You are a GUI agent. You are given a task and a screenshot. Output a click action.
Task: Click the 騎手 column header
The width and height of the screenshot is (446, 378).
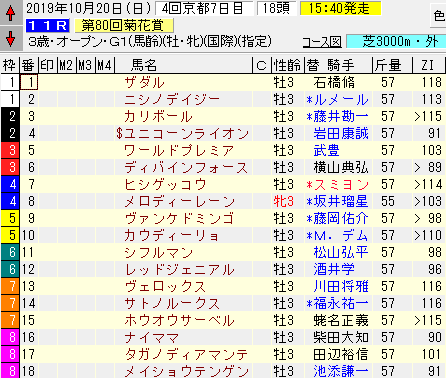coord(340,65)
